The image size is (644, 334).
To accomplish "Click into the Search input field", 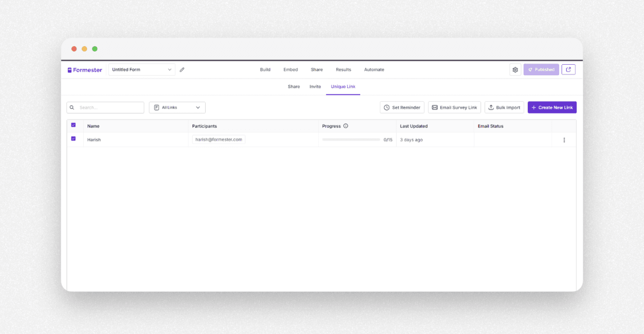I will click(x=109, y=108).
